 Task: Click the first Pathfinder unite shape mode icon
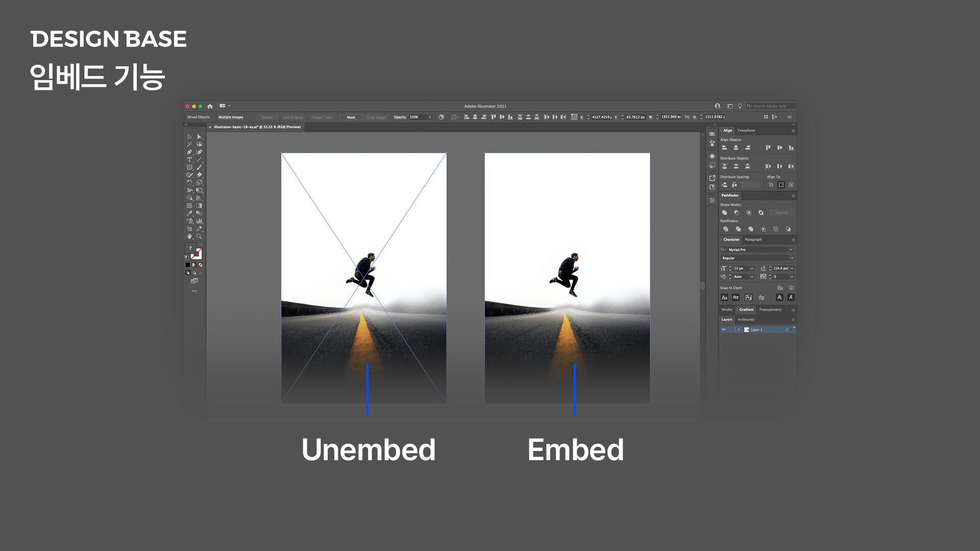click(724, 213)
